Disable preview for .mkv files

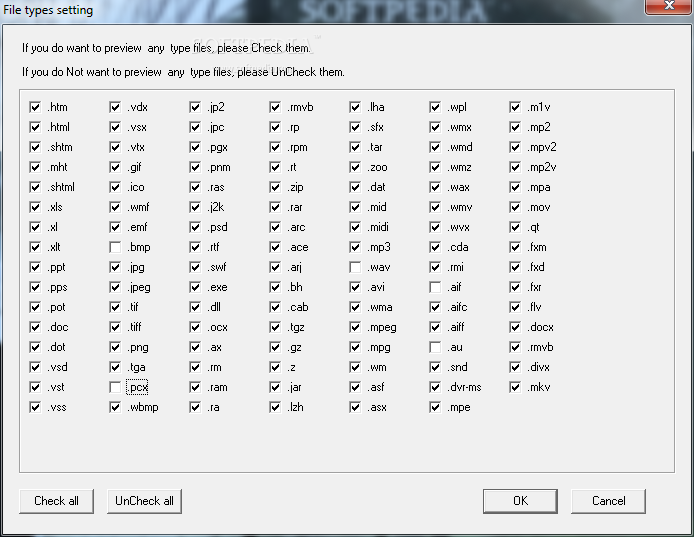click(515, 387)
